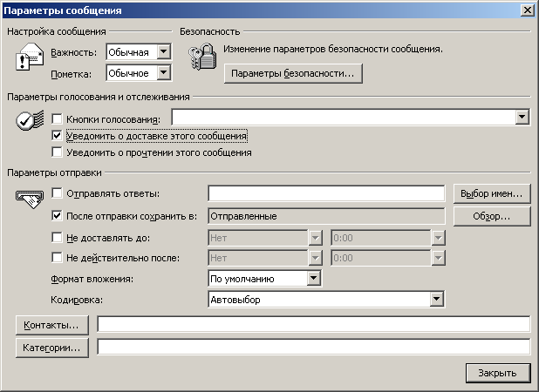The image size is (539, 392).
Task: Click the security padlock and keys icon
Action: click(203, 57)
